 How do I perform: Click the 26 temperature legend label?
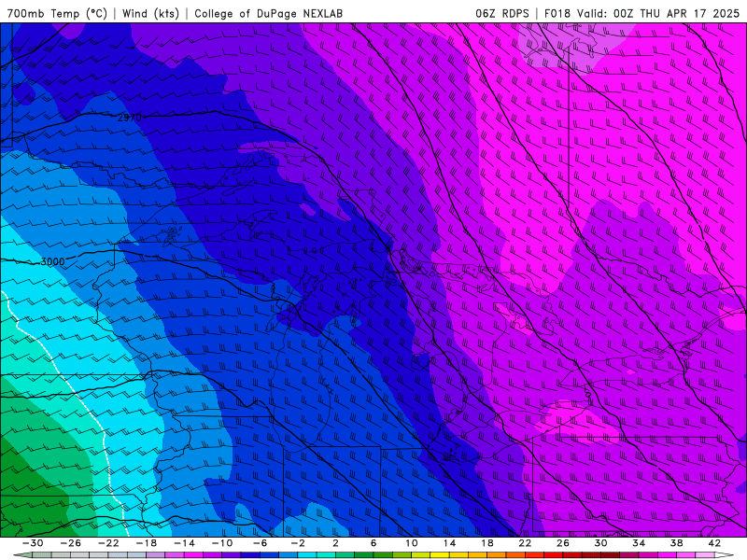pyautogui.click(x=563, y=543)
